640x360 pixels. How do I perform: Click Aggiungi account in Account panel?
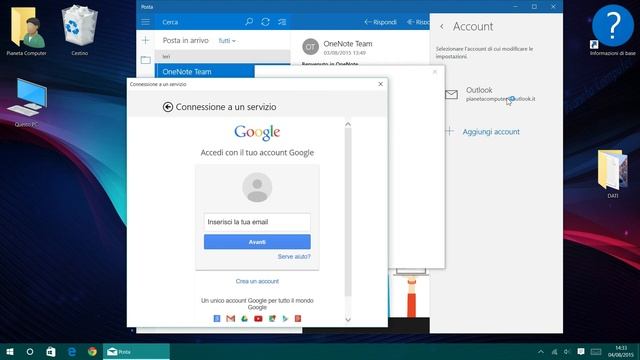pyautogui.click(x=491, y=132)
